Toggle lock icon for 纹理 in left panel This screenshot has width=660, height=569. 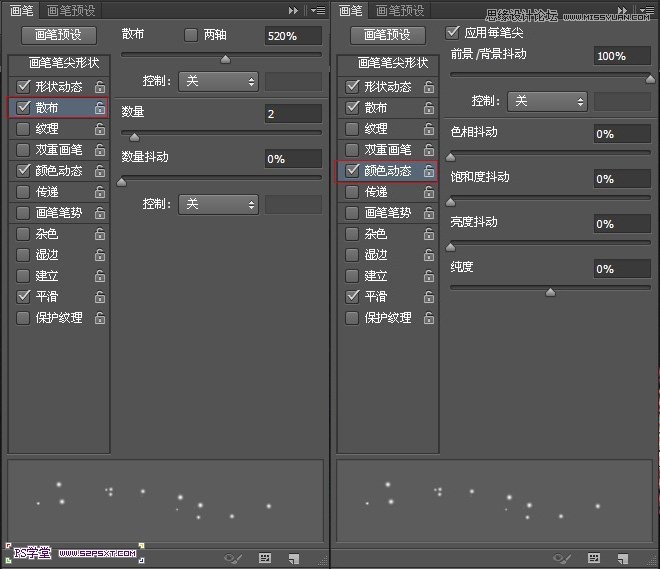[100, 129]
